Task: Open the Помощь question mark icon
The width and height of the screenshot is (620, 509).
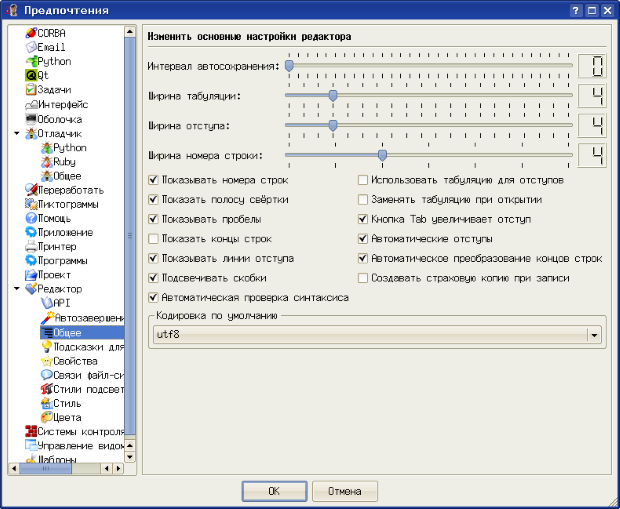Action: [31, 218]
